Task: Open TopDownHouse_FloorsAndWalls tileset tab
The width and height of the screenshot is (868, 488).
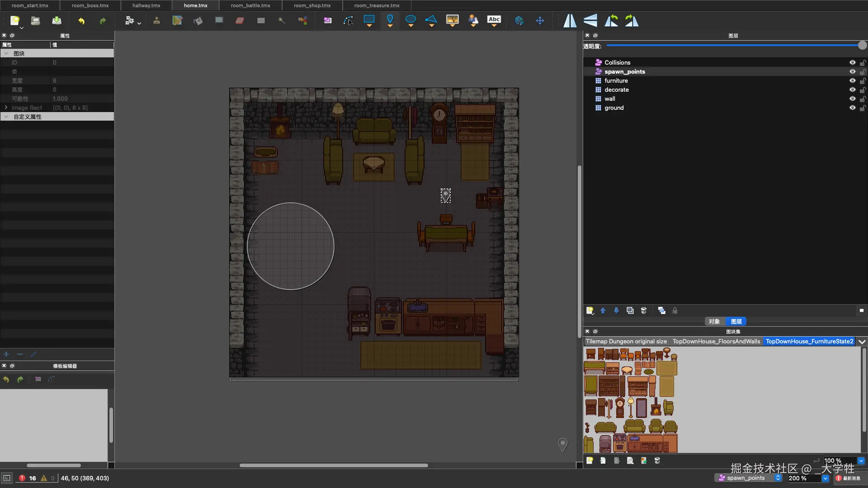Action: coord(716,341)
